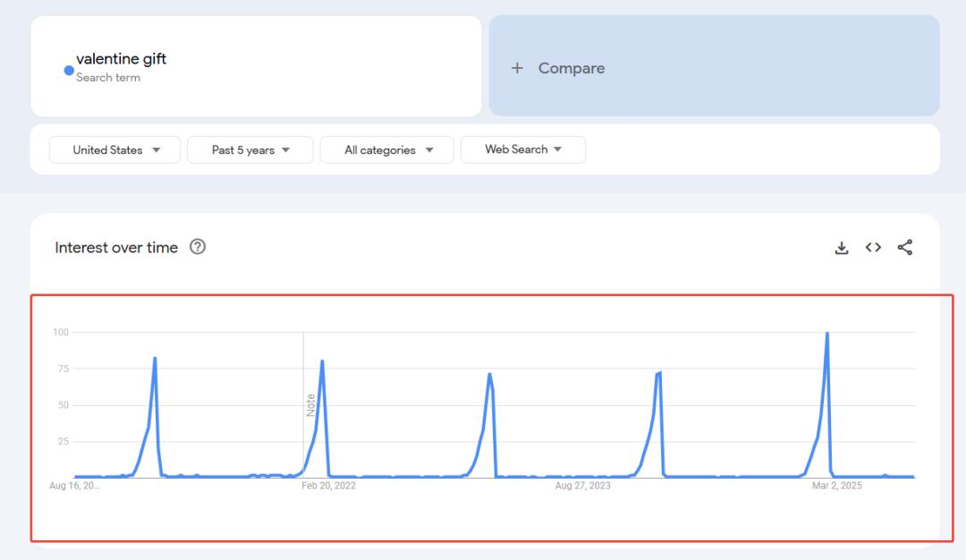The image size is (966, 560).
Task: Open the All categories dropdown
Action: 386,150
